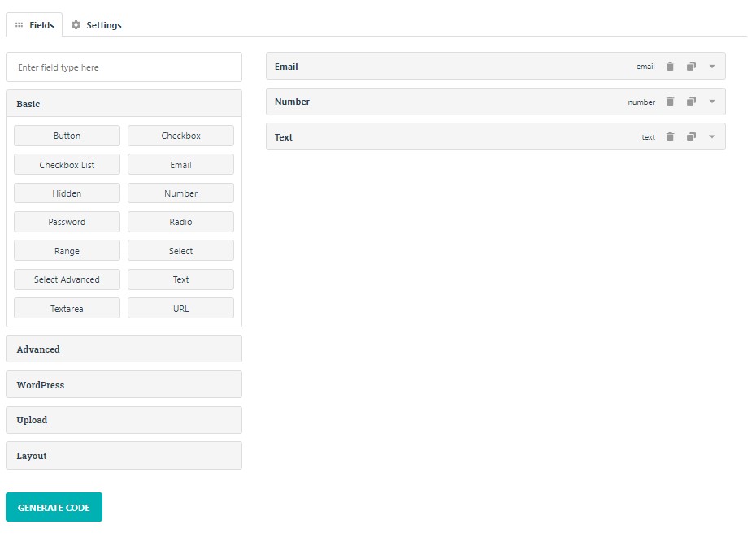
Task: Add a Checkbox field
Action: [180, 136]
